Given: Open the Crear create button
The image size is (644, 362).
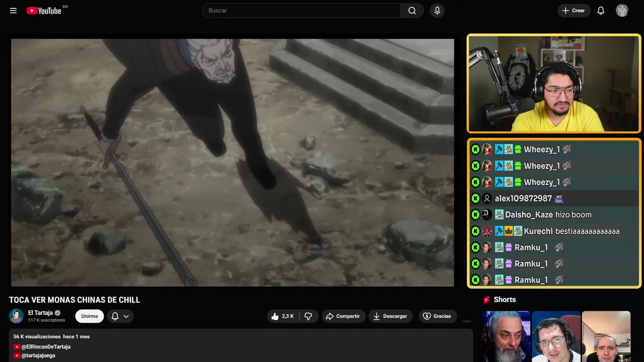Looking at the screenshot, I should [x=574, y=11].
